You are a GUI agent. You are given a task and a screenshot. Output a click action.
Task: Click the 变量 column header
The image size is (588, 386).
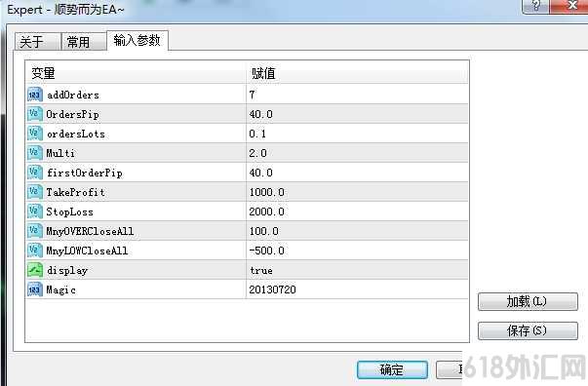(x=136, y=73)
